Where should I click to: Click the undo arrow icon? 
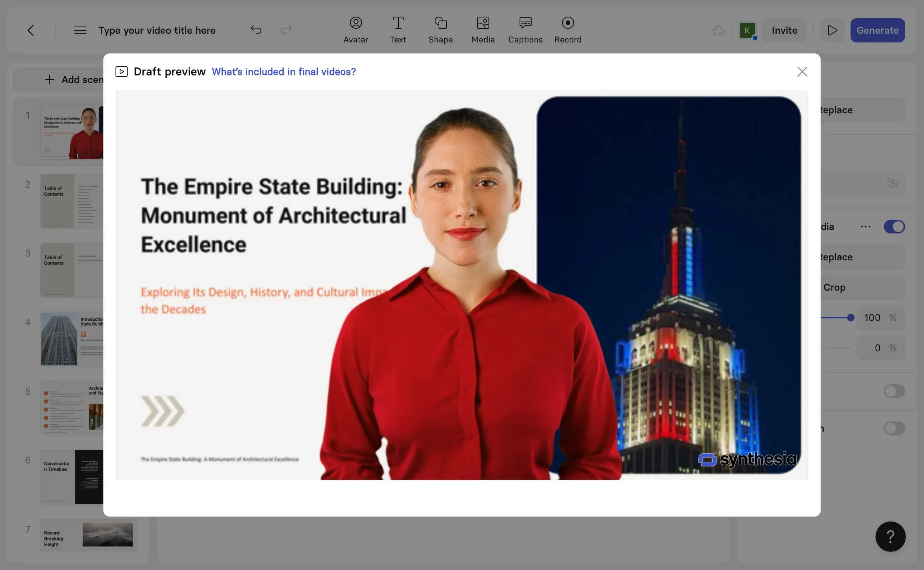(x=256, y=30)
